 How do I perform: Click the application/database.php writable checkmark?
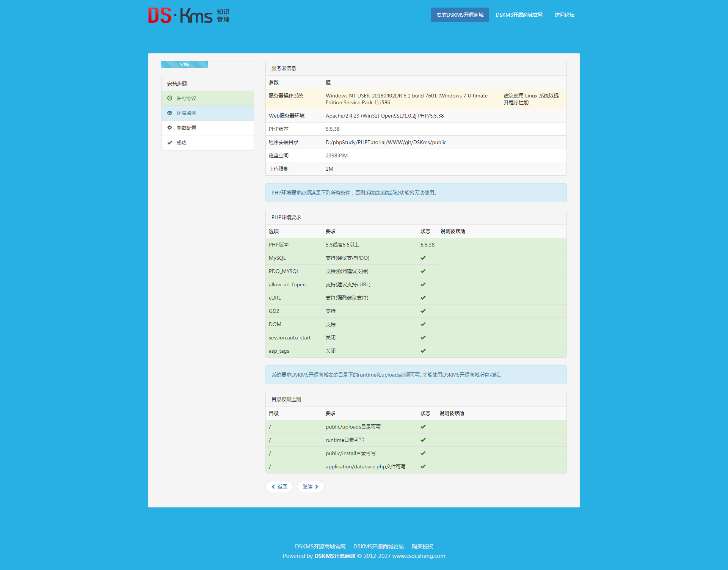[x=423, y=466]
